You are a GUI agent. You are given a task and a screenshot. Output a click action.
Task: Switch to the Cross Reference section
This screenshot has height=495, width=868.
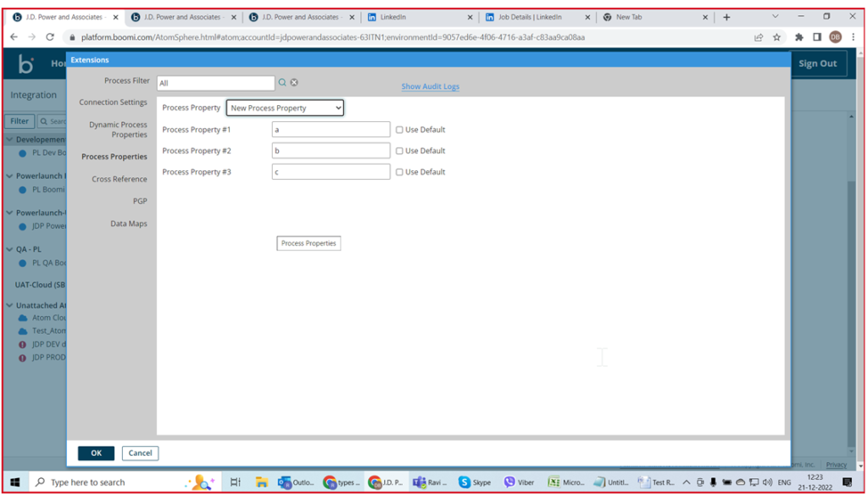120,180
